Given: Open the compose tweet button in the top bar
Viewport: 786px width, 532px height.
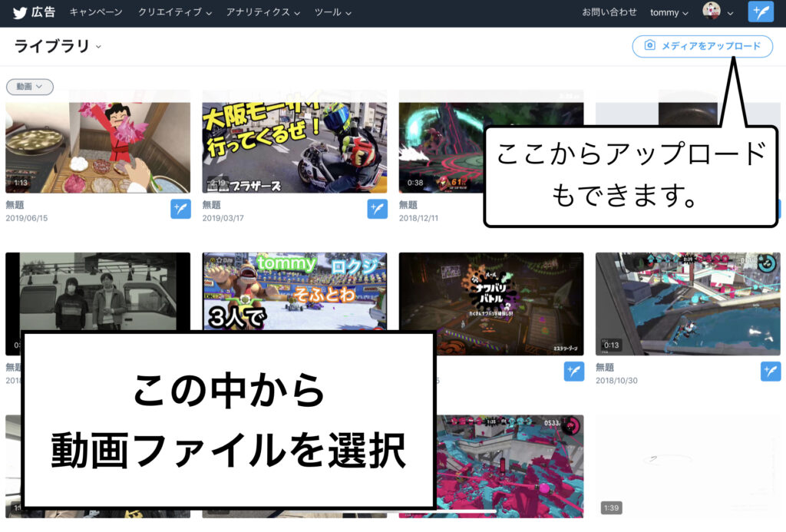Looking at the screenshot, I should click(761, 12).
